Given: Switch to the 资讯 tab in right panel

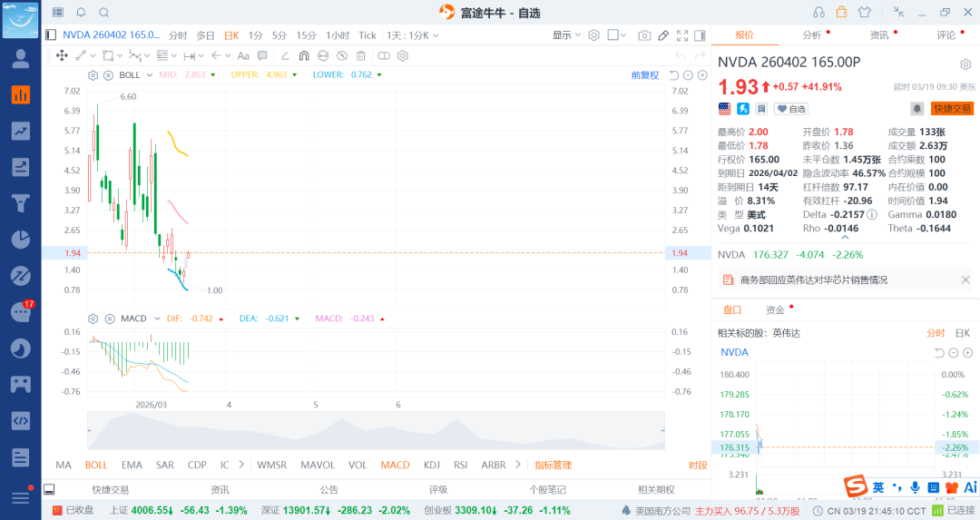Looking at the screenshot, I should point(879,35).
